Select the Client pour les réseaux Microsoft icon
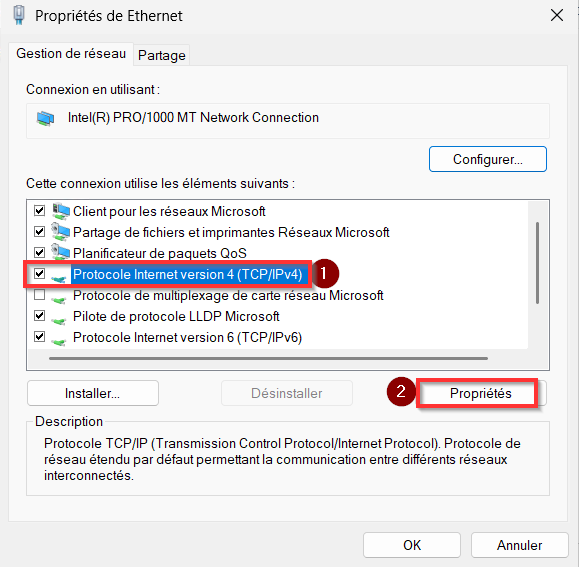 61,211
